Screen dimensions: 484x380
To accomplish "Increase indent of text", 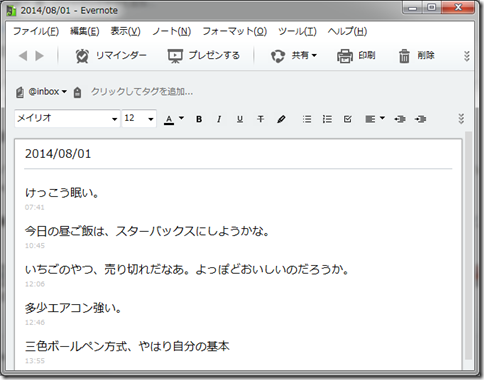I will point(420,119).
